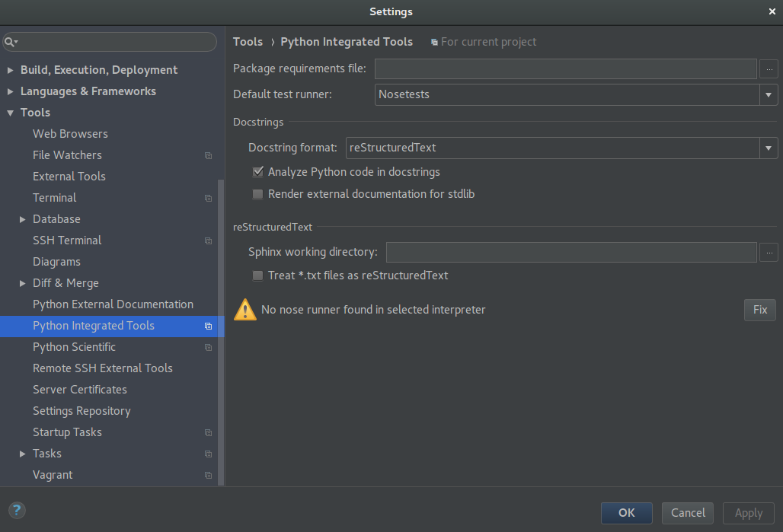
Task: Select Python External Documentation settings page
Action: [x=113, y=304]
